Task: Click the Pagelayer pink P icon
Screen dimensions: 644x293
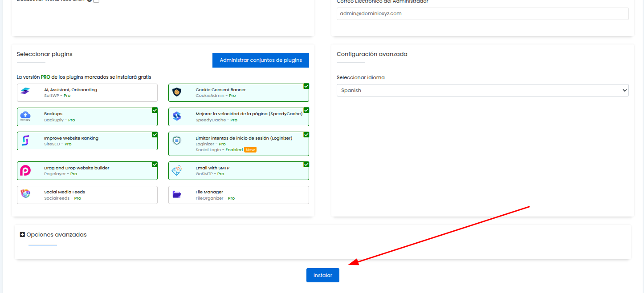Action: pyautogui.click(x=25, y=171)
